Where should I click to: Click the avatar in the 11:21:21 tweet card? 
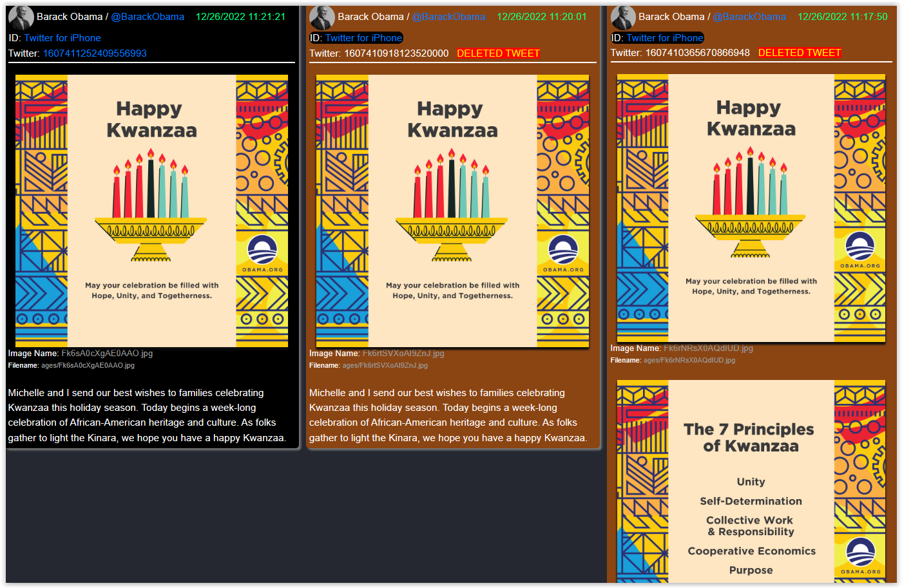[x=21, y=18]
